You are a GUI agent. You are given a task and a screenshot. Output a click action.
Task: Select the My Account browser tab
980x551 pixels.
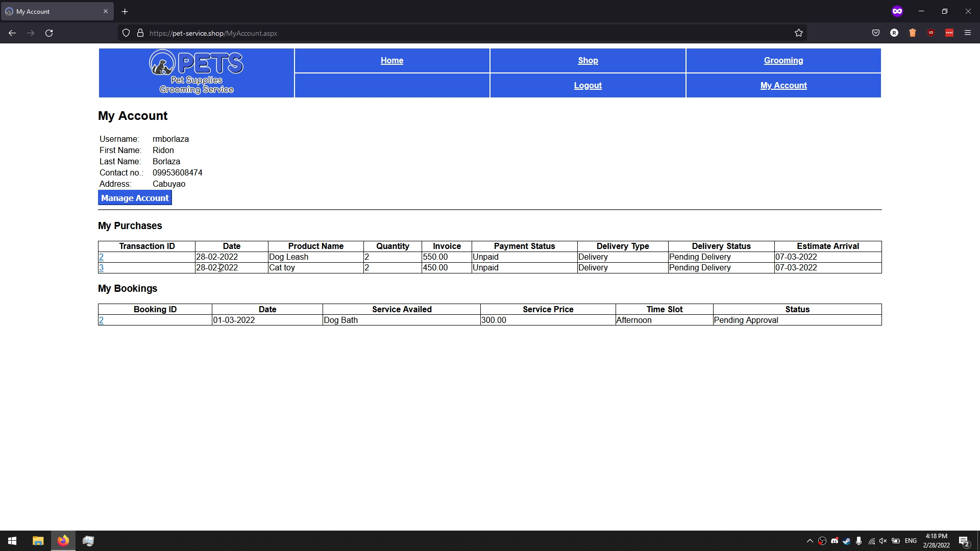(x=51, y=11)
